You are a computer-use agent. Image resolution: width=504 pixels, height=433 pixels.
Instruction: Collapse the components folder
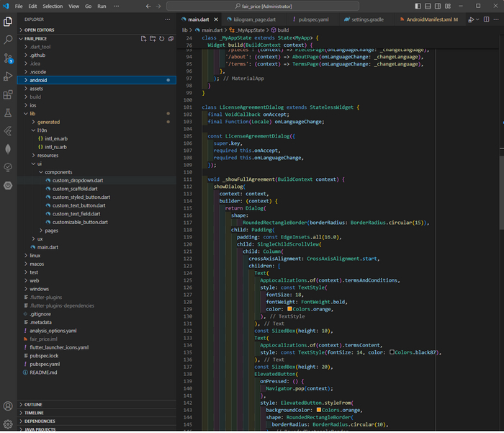pyautogui.click(x=58, y=172)
